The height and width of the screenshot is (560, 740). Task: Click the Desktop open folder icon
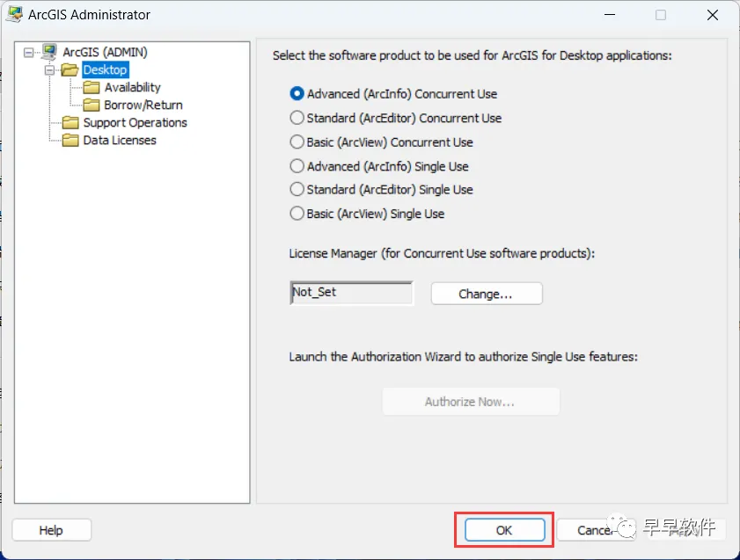pos(70,69)
